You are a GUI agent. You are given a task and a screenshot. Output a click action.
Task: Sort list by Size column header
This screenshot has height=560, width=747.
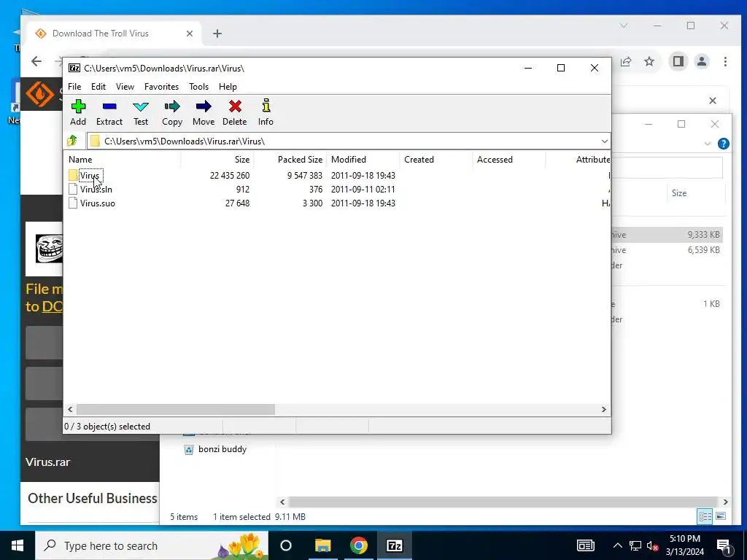pyautogui.click(x=217, y=160)
